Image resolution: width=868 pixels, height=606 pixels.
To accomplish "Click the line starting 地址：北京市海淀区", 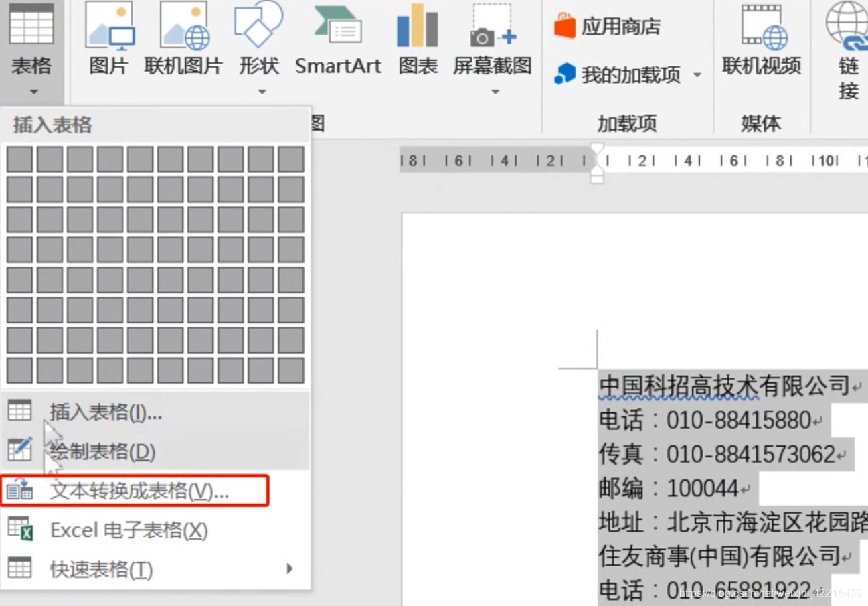I will tap(733, 522).
